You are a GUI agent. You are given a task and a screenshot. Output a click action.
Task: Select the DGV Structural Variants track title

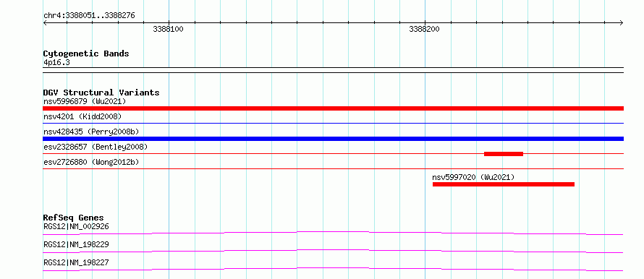click(x=101, y=93)
